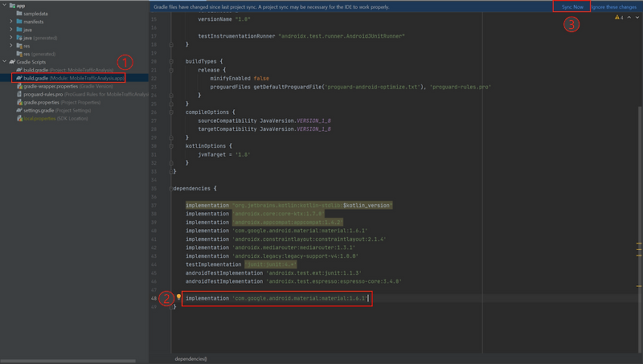The width and height of the screenshot is (643, 364).
Task: Click the mediarouter:1.3.1 dependency line
Action: [270, 247]
